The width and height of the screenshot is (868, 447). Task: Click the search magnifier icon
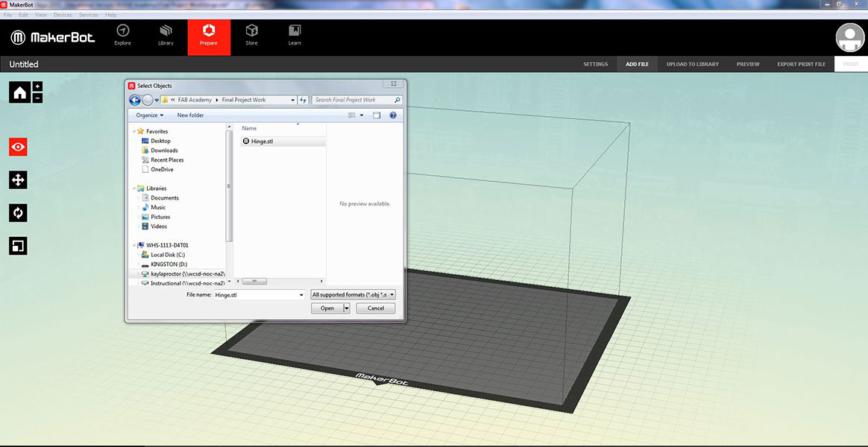click(x=397, y=100)
